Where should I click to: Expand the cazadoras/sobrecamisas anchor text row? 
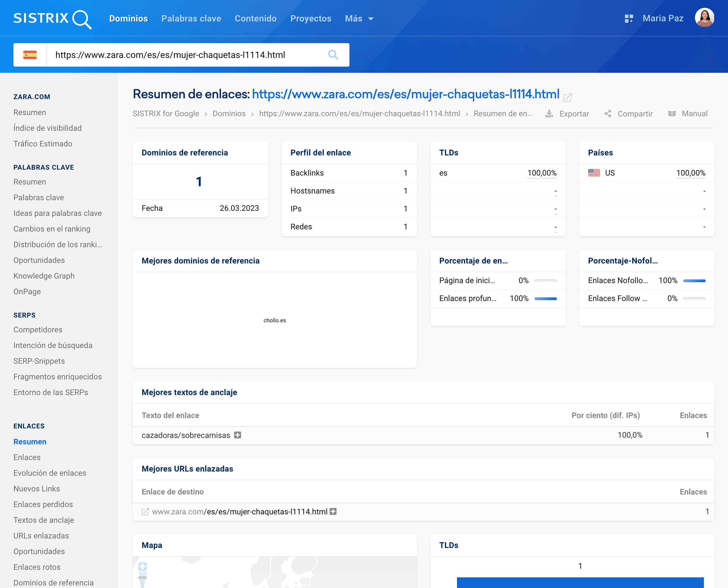tap(238, 435)
